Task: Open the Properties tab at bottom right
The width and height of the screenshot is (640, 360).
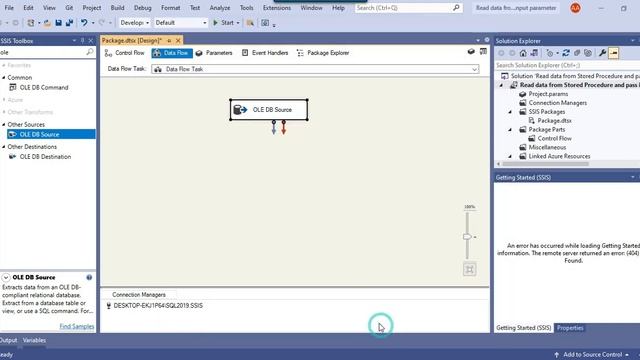Action: click(570, 328)
